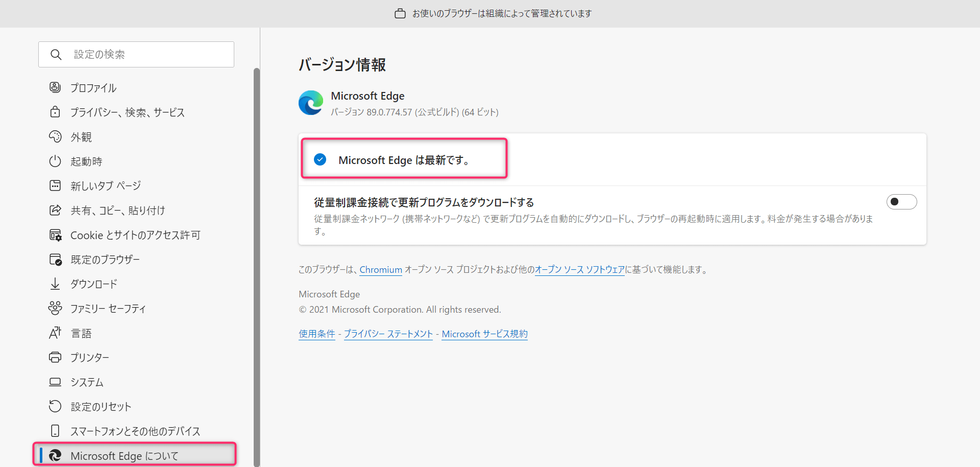Click the Reset settings (設定のリセット) icon
Viewport: 980px width, 467px height.
click(55, 406)
